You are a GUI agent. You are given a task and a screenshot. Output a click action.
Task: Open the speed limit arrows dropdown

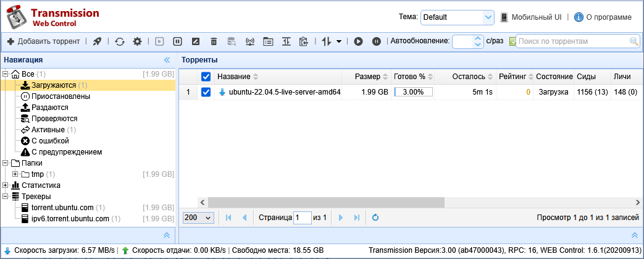pos(332,41)
